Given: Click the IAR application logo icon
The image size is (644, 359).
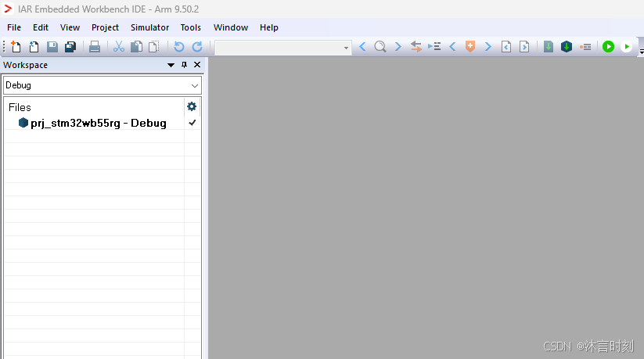Looking at the screenshot, I should coord(8,9).
